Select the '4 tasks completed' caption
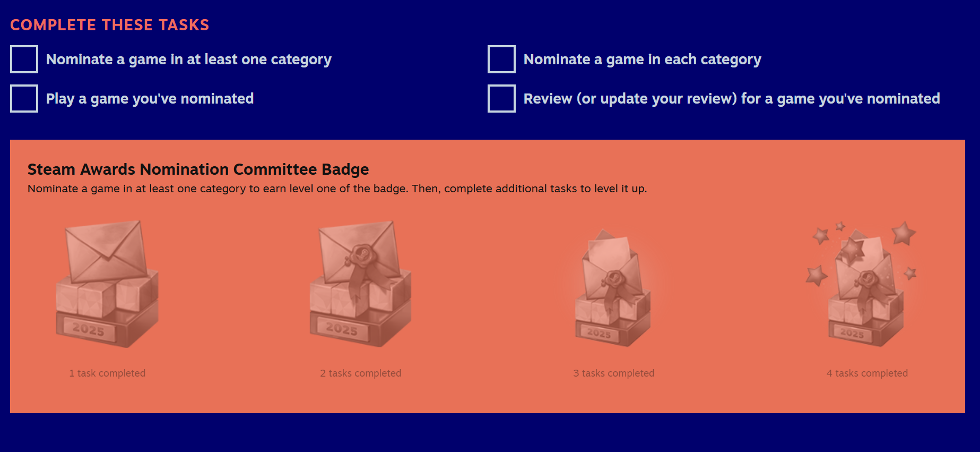Image resolution: width=980 pixels, height=452 pixels. [x=867, y=373]
